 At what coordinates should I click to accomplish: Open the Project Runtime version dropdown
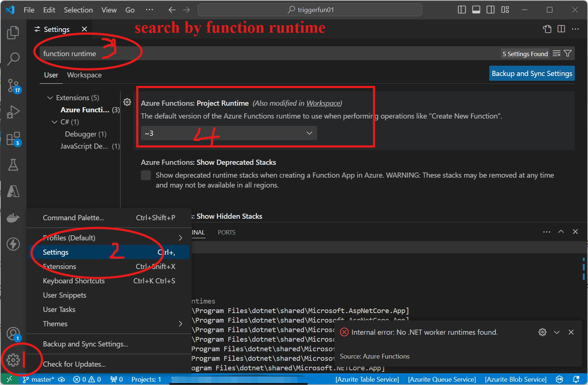229,133
